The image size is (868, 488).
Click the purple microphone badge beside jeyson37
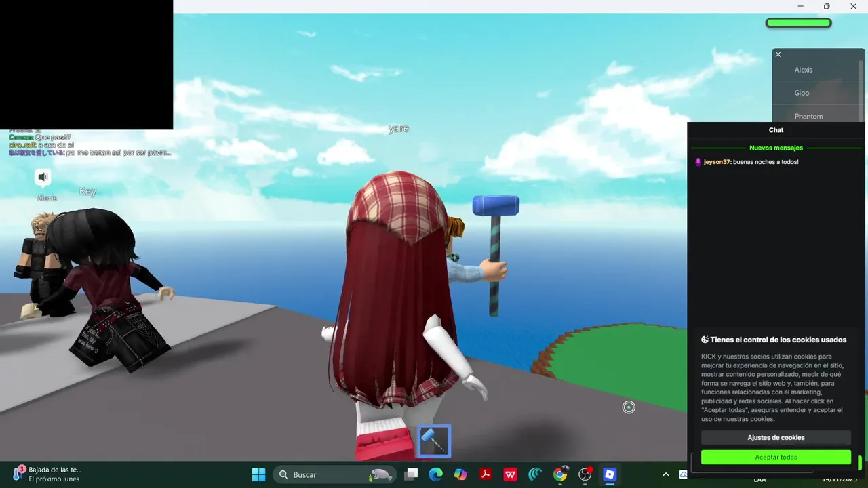tap(698, 162)
